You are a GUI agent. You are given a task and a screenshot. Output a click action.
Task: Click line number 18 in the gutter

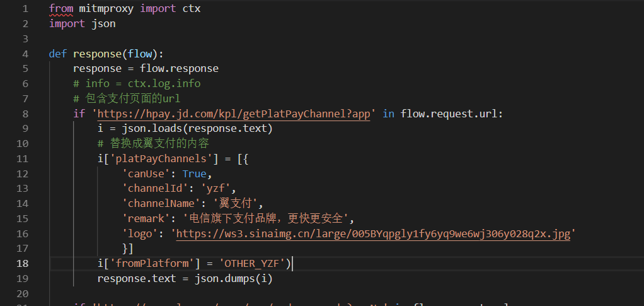[x=23, y=263]
